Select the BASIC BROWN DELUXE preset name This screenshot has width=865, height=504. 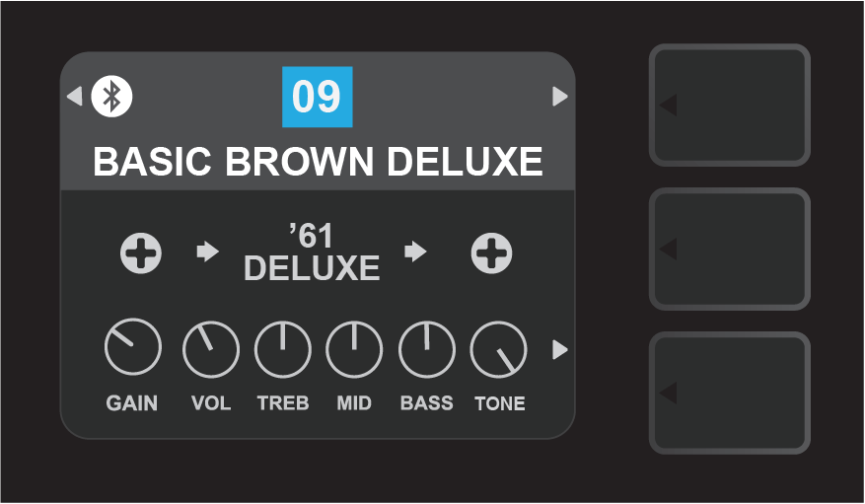coord(318,161)
